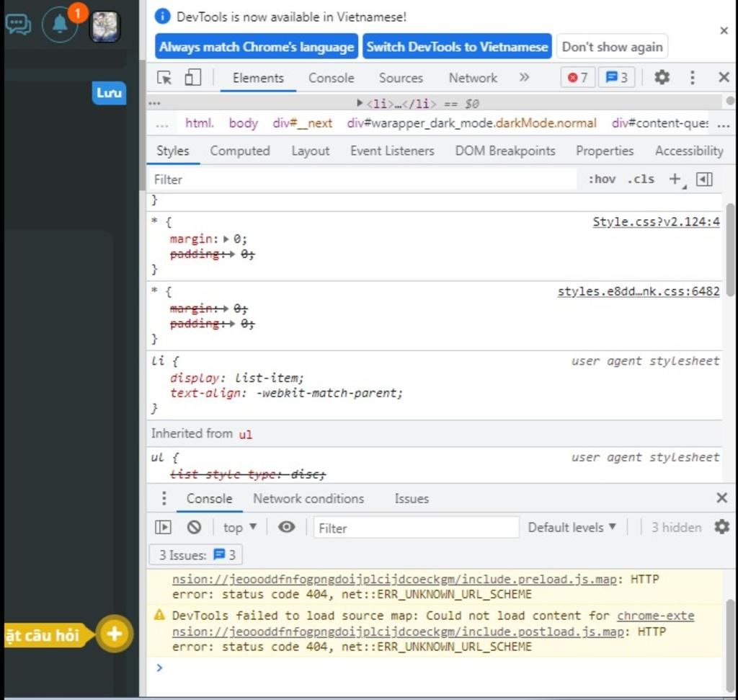The width and height of the screenshot is (738, 700).
Task: Select div#warapper_dark_mode breadcrumb
Action: 471,123
